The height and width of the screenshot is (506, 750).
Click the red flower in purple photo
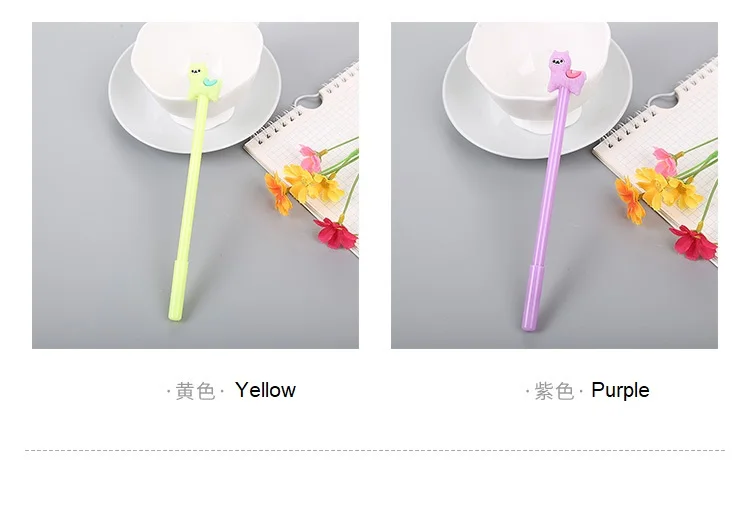click(694, 242)
